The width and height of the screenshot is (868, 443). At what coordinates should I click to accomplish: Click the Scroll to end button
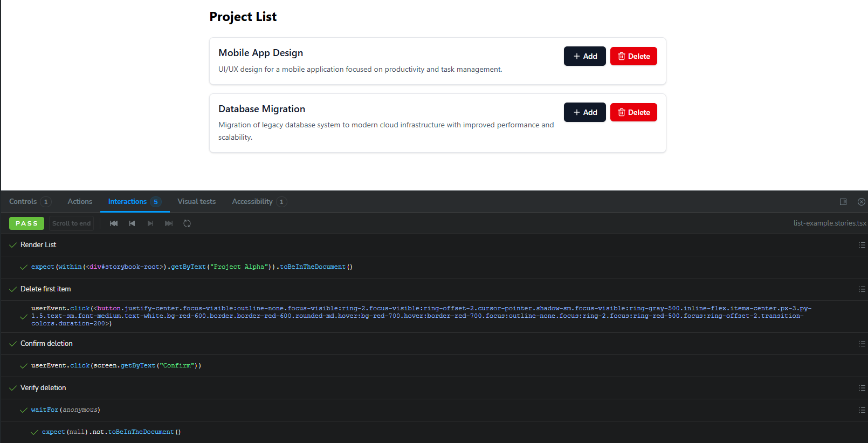coord(71,223)
